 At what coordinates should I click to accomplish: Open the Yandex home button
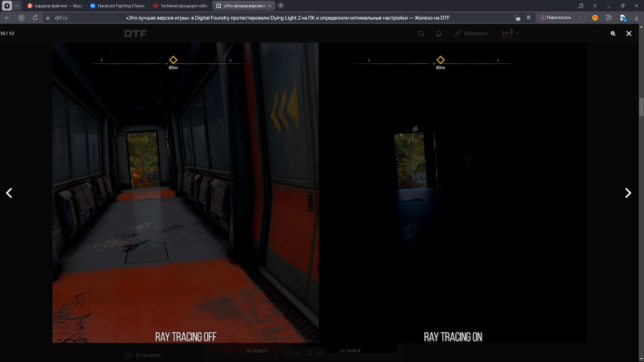point(21,18)
